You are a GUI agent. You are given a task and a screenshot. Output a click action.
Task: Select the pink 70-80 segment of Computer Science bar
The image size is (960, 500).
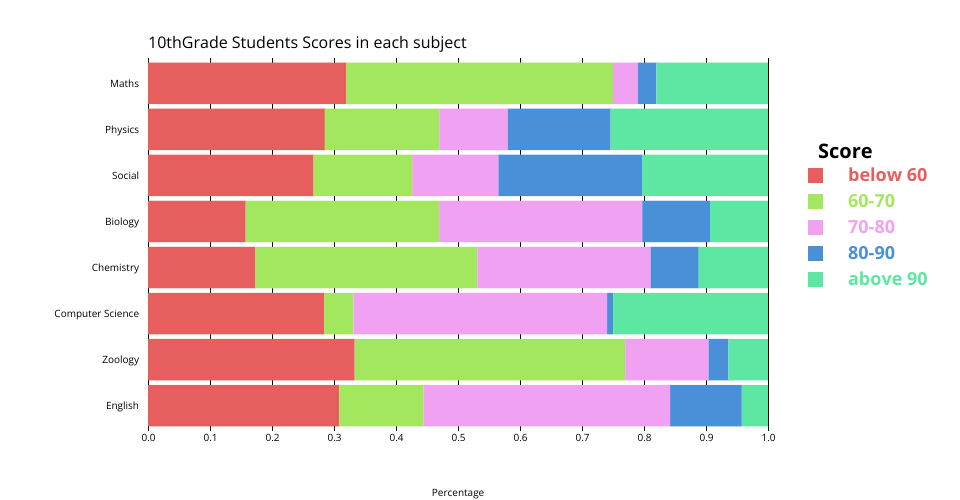click(x=479, y=313)
